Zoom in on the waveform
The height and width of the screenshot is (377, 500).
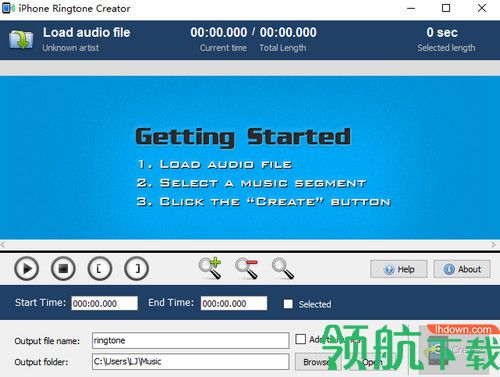click(x=210, y=268)
